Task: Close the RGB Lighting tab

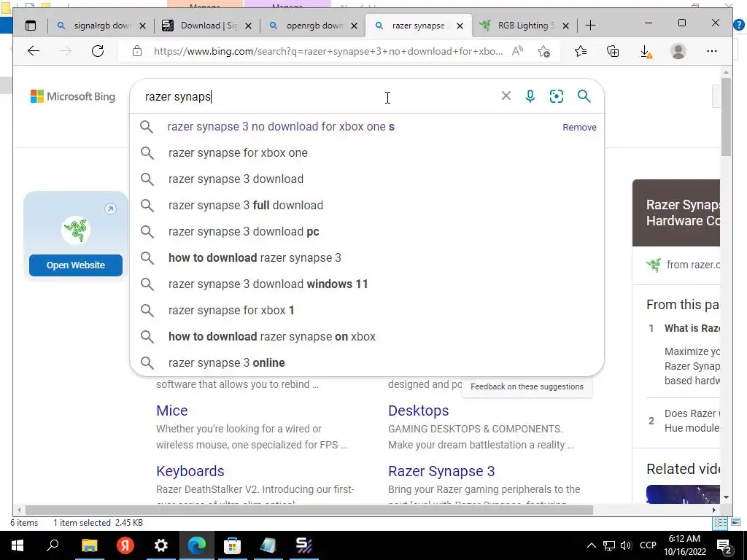Action: [565, 26]
